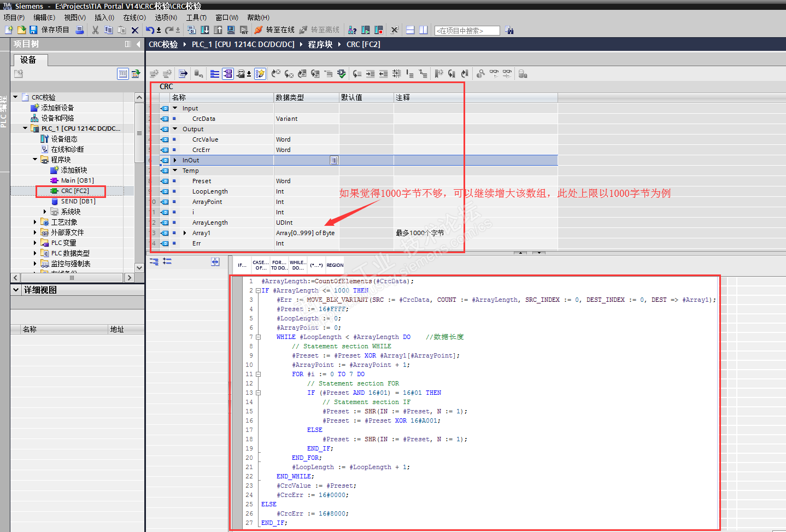The width and height of the screenshot is (786, 532).
Task: Click the Cut scissors icon
Action: 96,30
